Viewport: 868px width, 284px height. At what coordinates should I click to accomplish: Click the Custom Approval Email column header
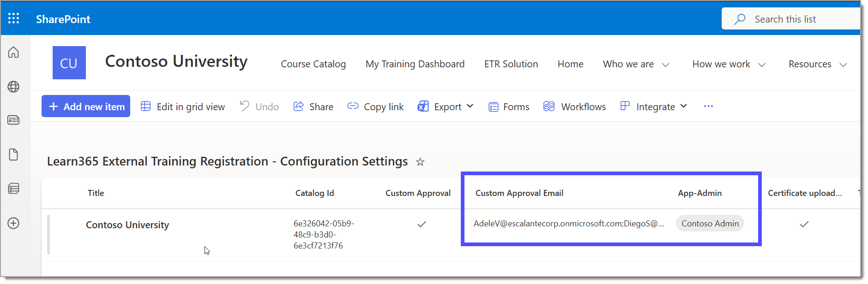[x=519, y=193]
